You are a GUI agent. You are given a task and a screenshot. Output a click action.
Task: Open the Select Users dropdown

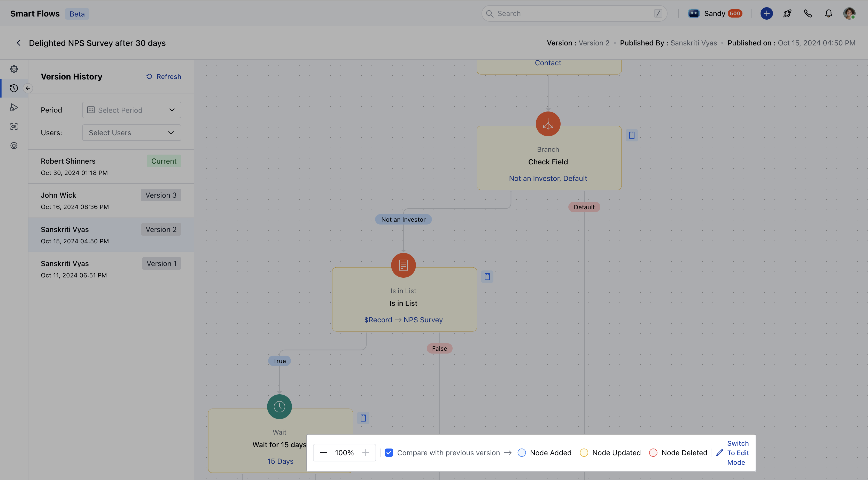coord(131,133)
